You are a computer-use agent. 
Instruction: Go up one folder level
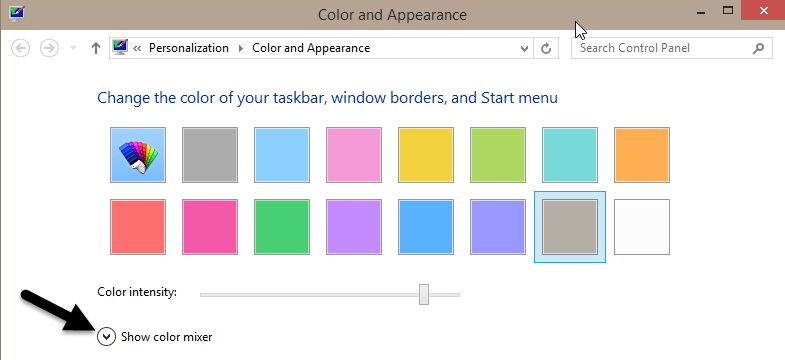coord(96,49)
